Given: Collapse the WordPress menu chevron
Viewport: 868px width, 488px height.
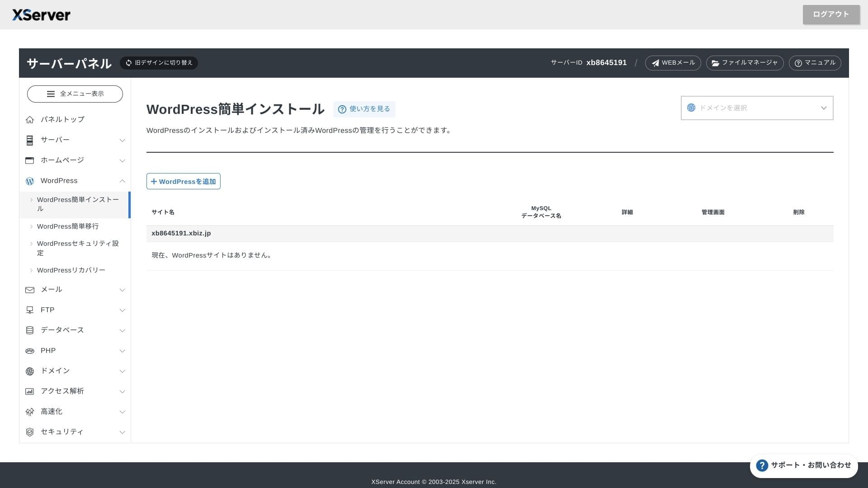Looking at the screenshot, I should [x=122, y=181].
